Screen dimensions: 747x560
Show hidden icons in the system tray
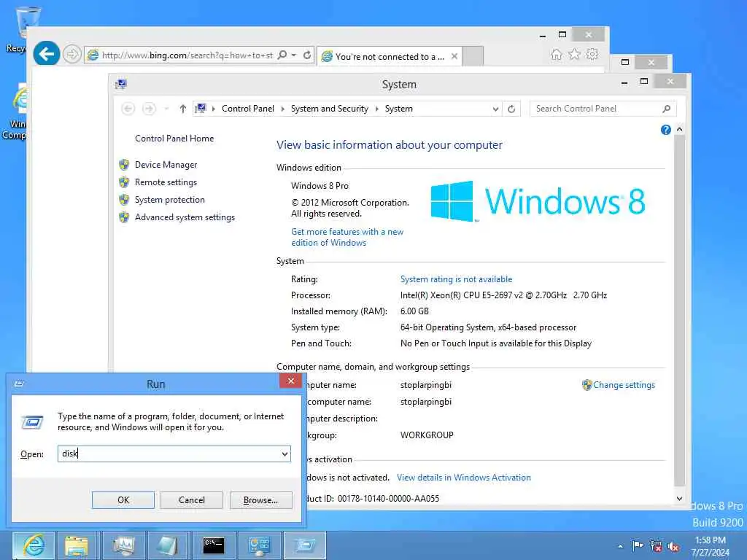point(620,546)
